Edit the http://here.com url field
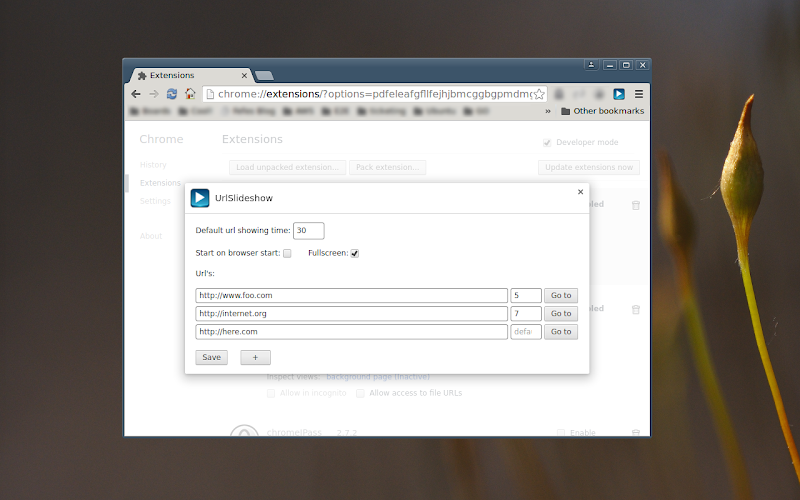Screen dimensions: 800x500 pyautogui.click(x=352, y=332)
